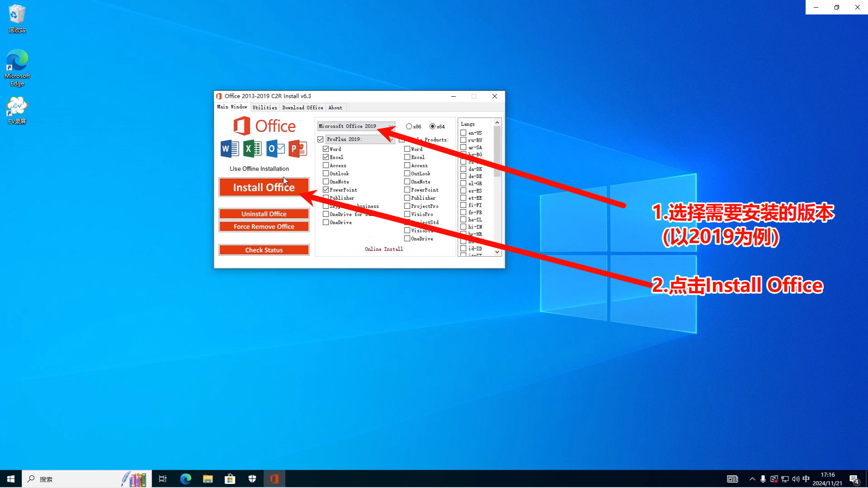Launch Microsoft Edge from the desktop shortcut
Viewport: 868px width, 488px height.
(x=17, y=67)
